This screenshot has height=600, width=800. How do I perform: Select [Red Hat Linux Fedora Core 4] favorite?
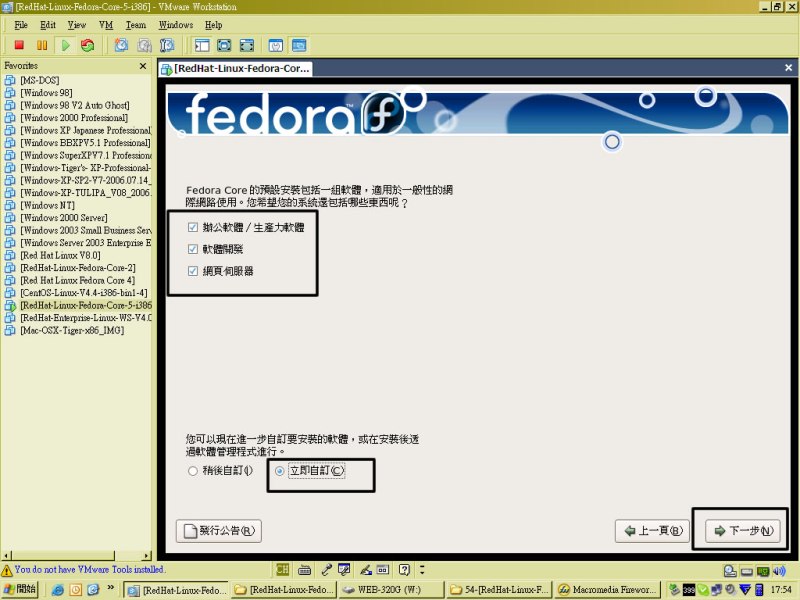pyautogui.click(x=78, y=280)
